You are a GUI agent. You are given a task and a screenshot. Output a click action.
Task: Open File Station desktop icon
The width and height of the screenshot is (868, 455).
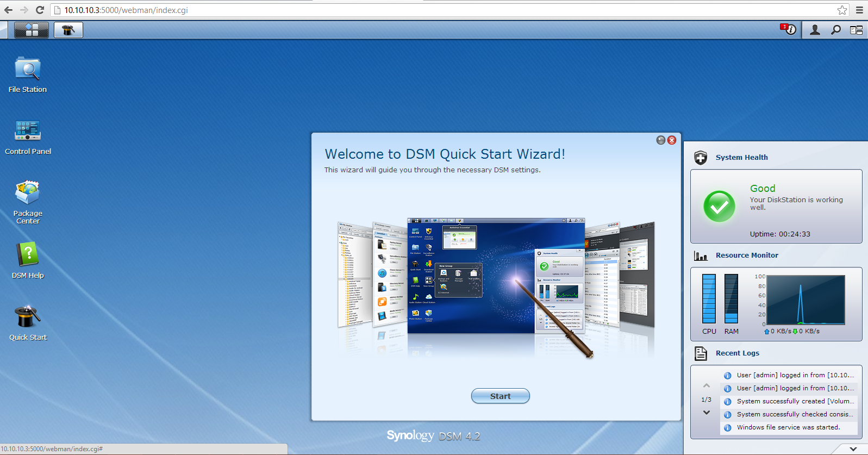coord(27,70)
